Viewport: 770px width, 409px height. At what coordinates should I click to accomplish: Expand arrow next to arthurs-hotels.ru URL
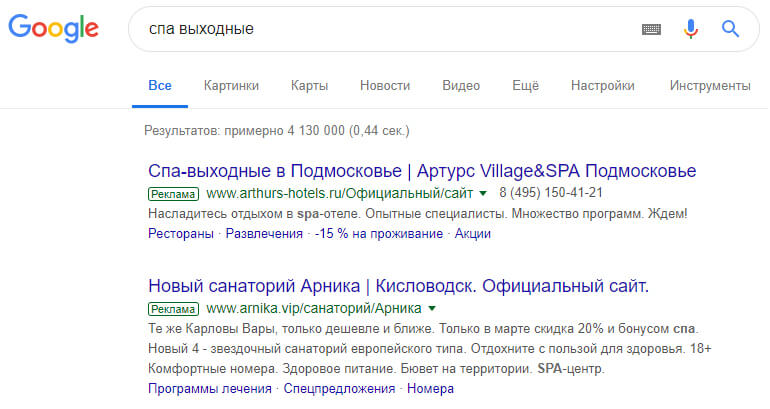(x=483, y=193)
